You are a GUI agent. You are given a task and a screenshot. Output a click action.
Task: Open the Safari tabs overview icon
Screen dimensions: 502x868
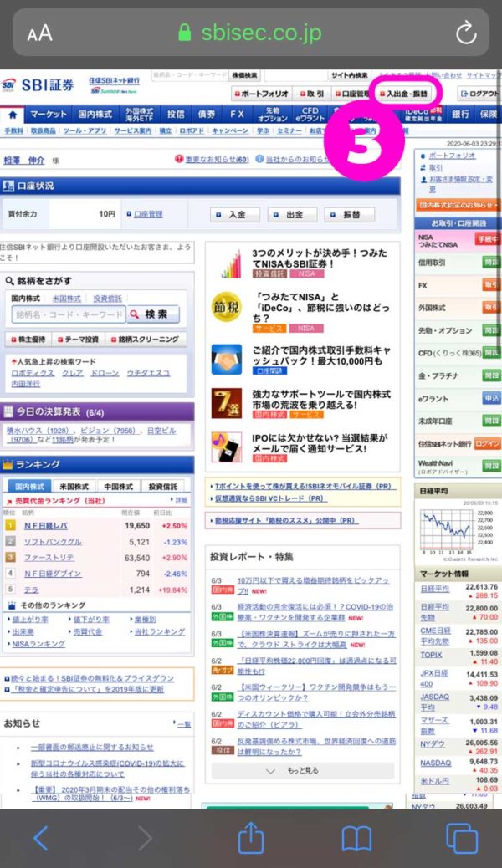coord(462,838)
